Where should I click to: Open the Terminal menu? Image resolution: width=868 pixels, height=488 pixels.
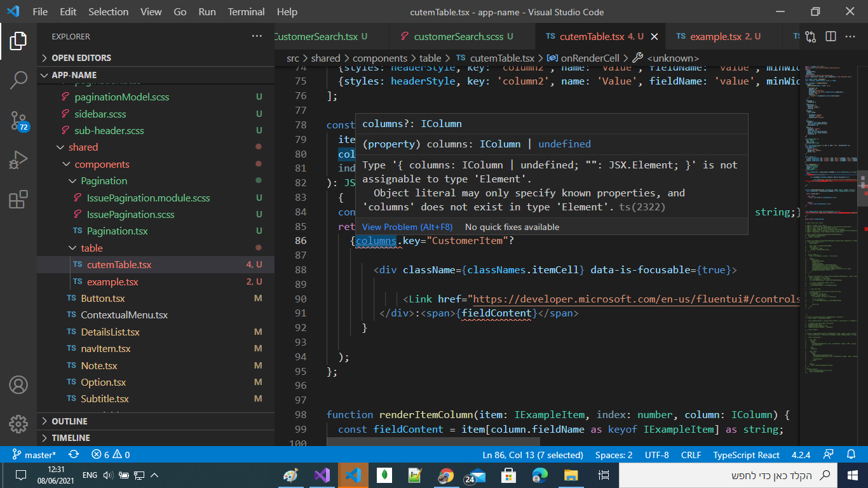tap(246, 11)
